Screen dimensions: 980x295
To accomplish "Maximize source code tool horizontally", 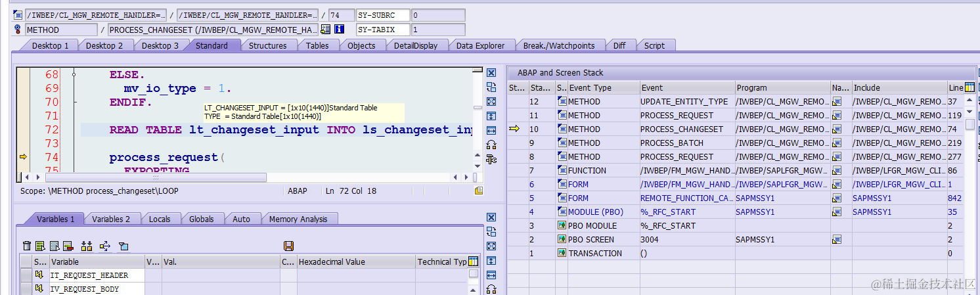I will (491, 131).
